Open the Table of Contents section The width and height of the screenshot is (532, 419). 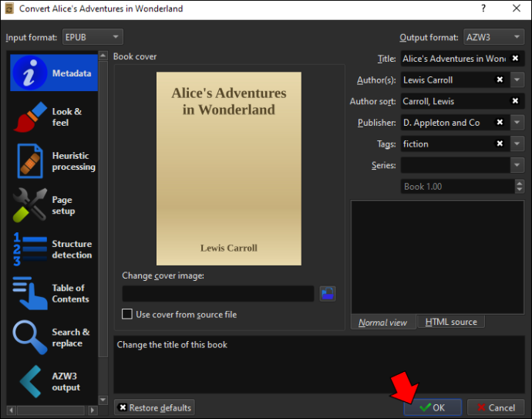pos(54,293)
